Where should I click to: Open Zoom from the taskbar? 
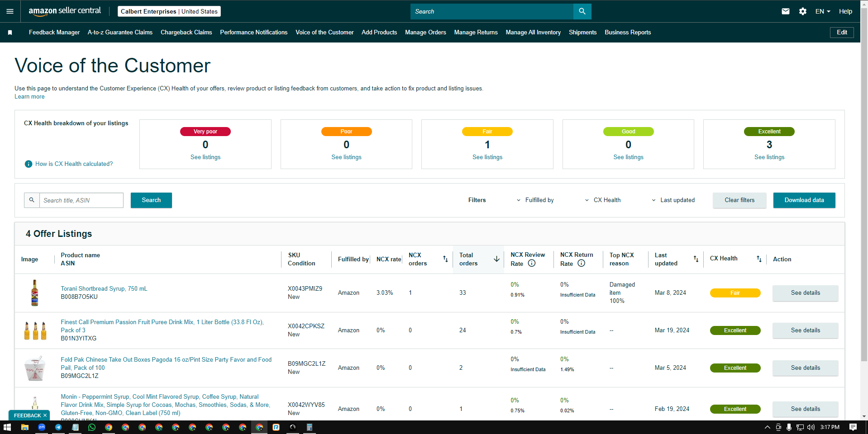[42, 427]
